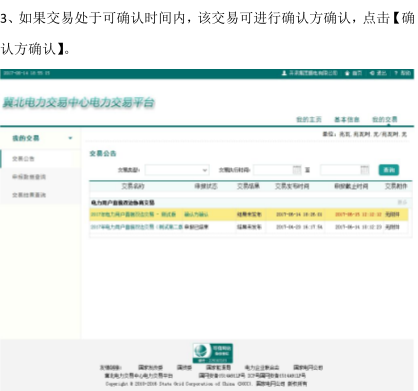
Task: Select the 我的交易 tab
Action: point(385,119)
